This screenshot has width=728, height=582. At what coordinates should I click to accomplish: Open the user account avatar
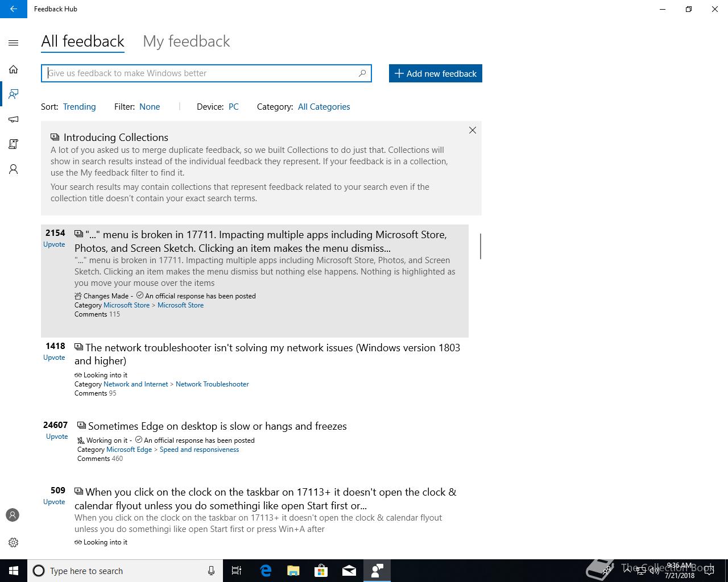click(13, 515)
